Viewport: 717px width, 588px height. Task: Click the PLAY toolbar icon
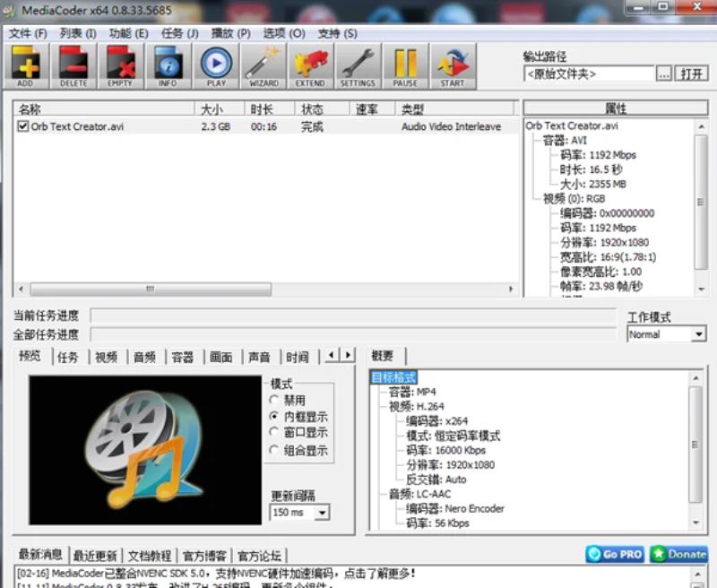tap(216, 65)
